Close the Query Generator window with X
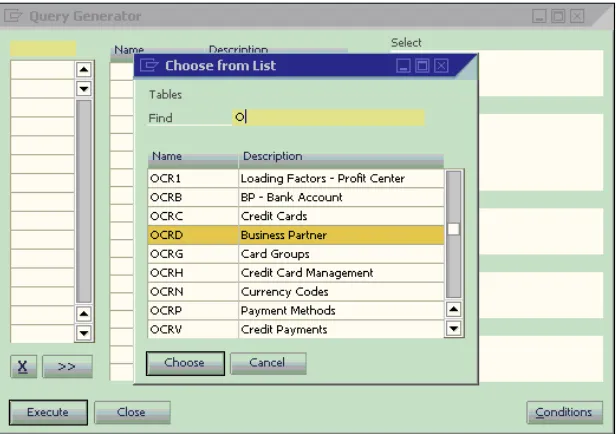This screenshot has width=616, height=434. [577, 16]
